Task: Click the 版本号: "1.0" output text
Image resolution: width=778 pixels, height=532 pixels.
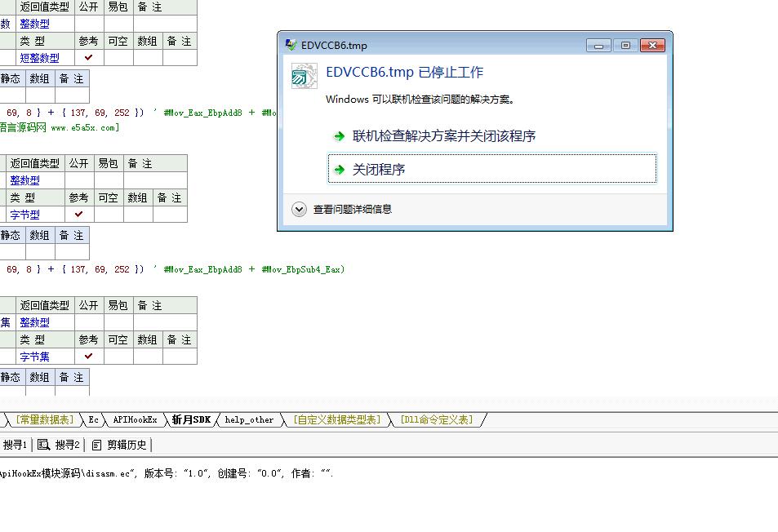Action: pos(176,473)
